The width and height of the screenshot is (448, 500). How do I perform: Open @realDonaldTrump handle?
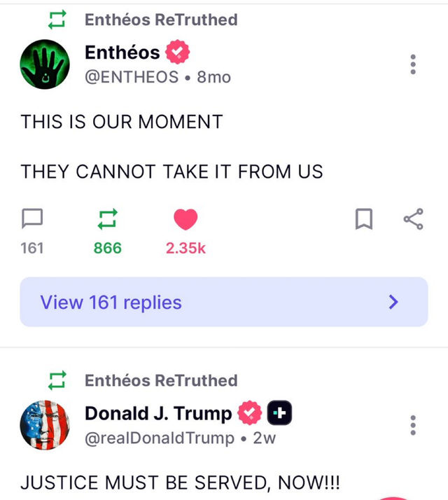pos(160,438)
